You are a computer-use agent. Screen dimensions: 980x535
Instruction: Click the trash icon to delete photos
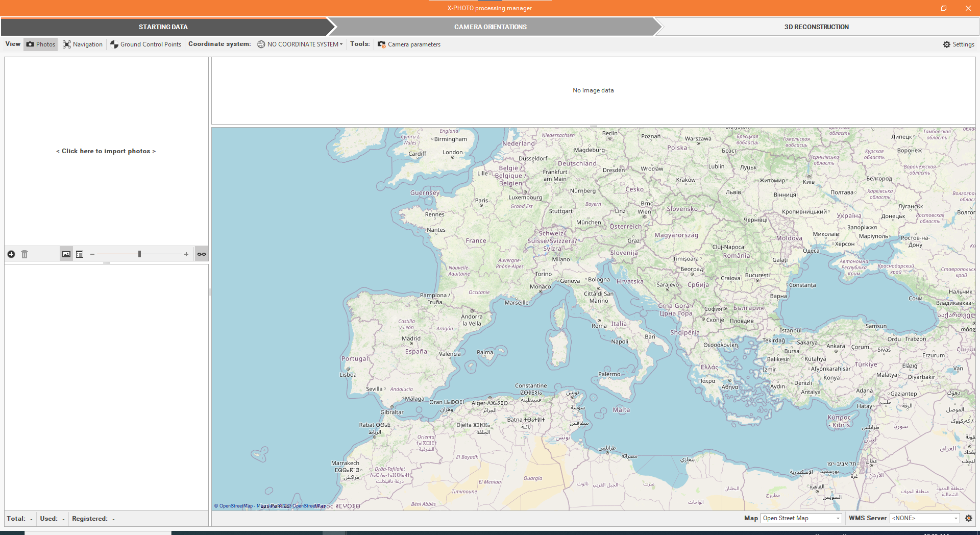pos(24,254)
